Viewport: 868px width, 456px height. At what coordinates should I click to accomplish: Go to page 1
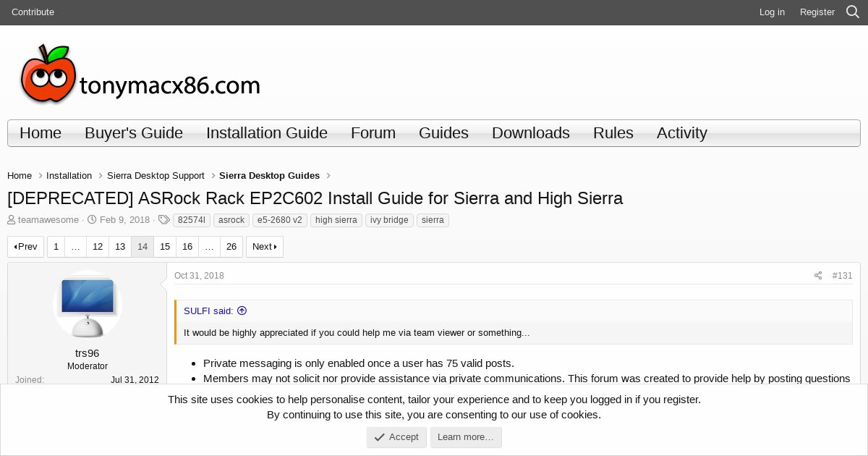(56, 247)
